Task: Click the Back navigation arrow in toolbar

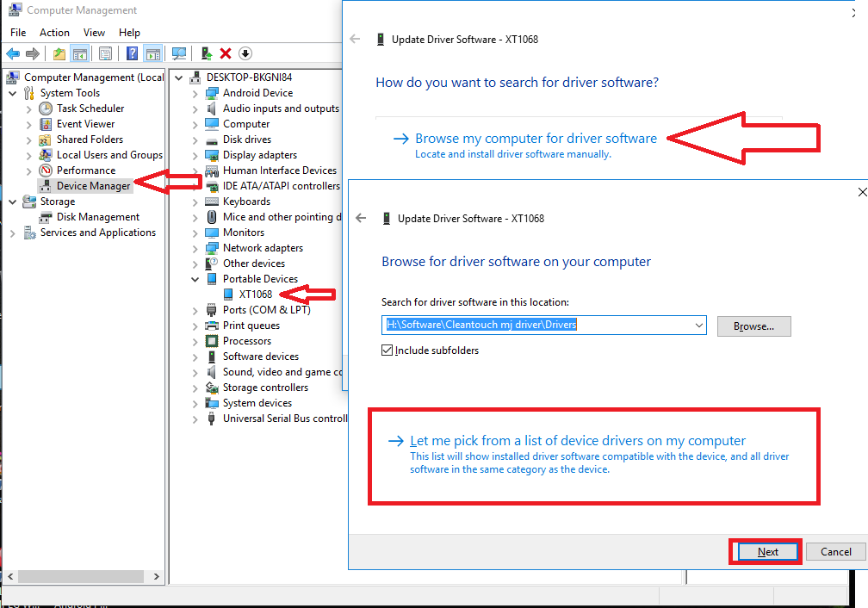Action: point(12,53)
